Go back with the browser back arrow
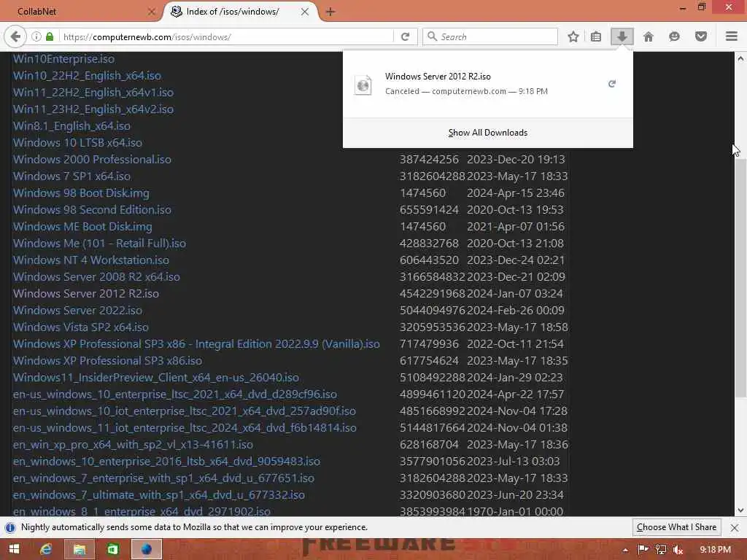The height and width of the screenshot is (560, 747). pyautogui.click(x=15, y=36)
